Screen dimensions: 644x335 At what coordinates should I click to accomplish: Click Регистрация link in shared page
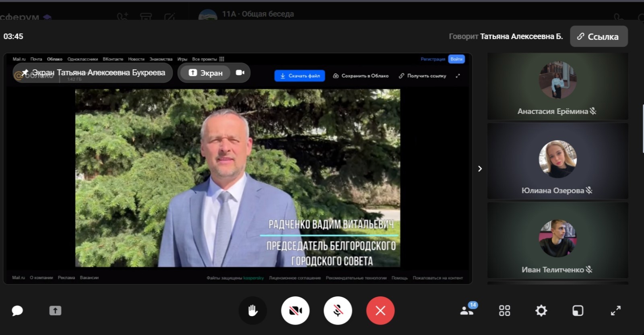(x=433, y=59)
